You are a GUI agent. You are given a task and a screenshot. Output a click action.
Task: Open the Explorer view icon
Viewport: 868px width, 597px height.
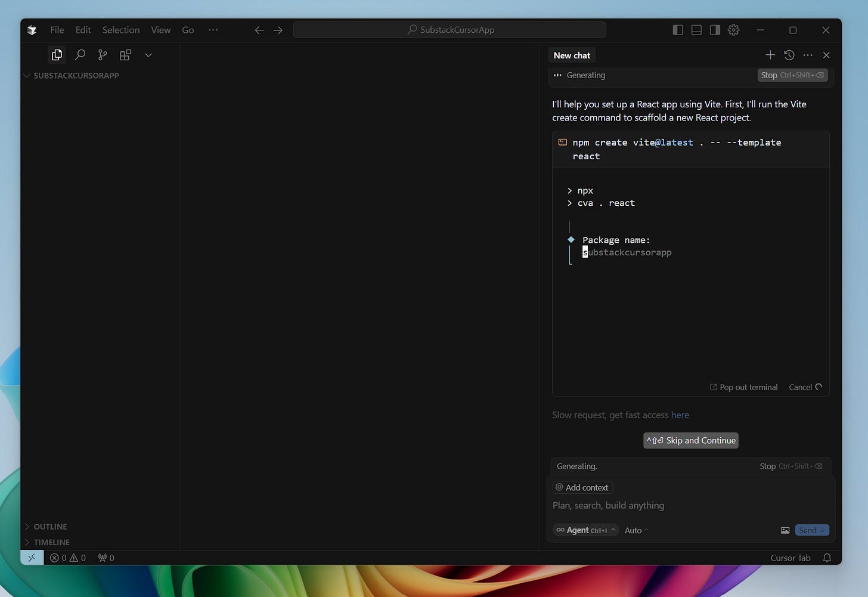pos(57,55)
